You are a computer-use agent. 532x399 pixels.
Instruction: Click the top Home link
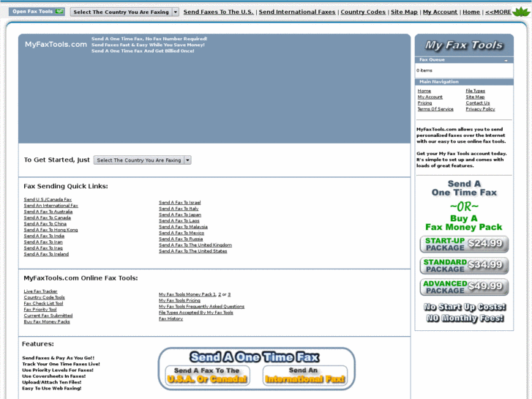pos(471,12)
